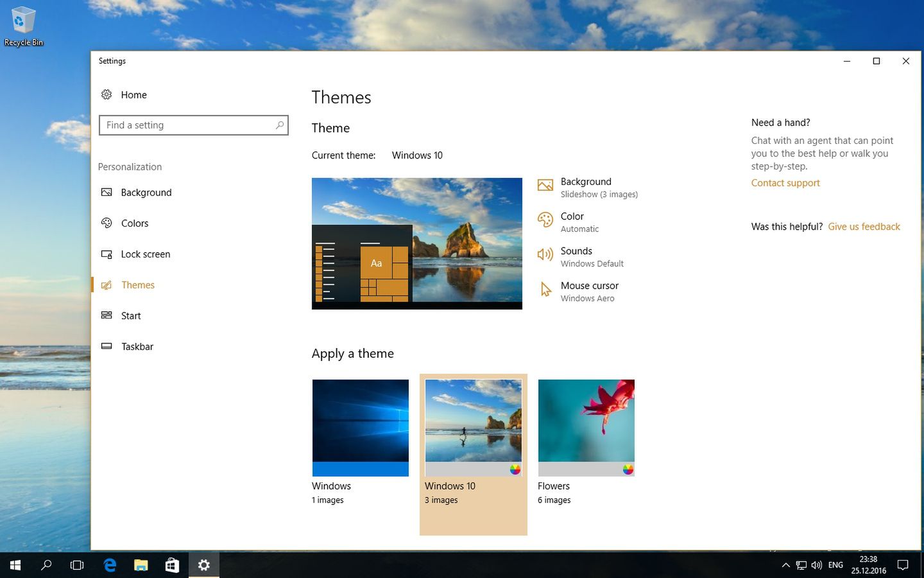
Task: Switch to the Lock screen section
Action: (x=146, y=254)
